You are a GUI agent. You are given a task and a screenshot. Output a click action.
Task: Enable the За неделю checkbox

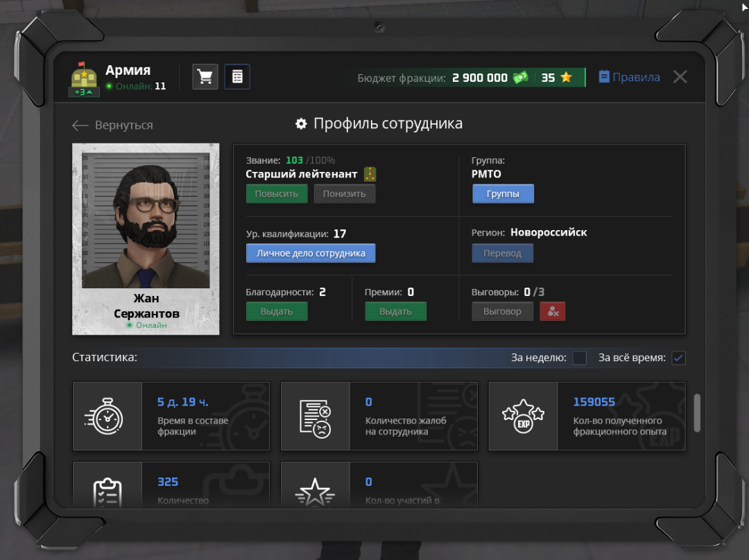[x=579, y=358]
